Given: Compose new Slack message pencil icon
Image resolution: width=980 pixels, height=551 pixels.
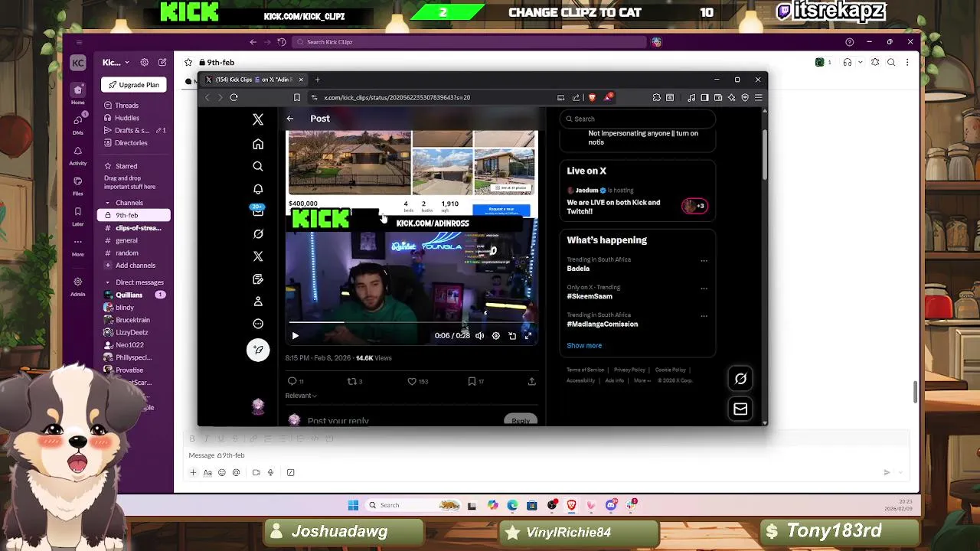Looking at the screenshot, I should click(x=162, y=62).
